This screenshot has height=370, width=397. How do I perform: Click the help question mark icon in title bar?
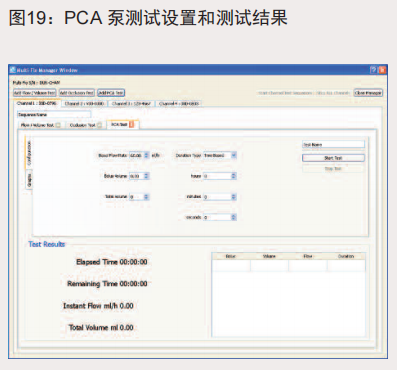pyautogui.click(x=373, y=70)
